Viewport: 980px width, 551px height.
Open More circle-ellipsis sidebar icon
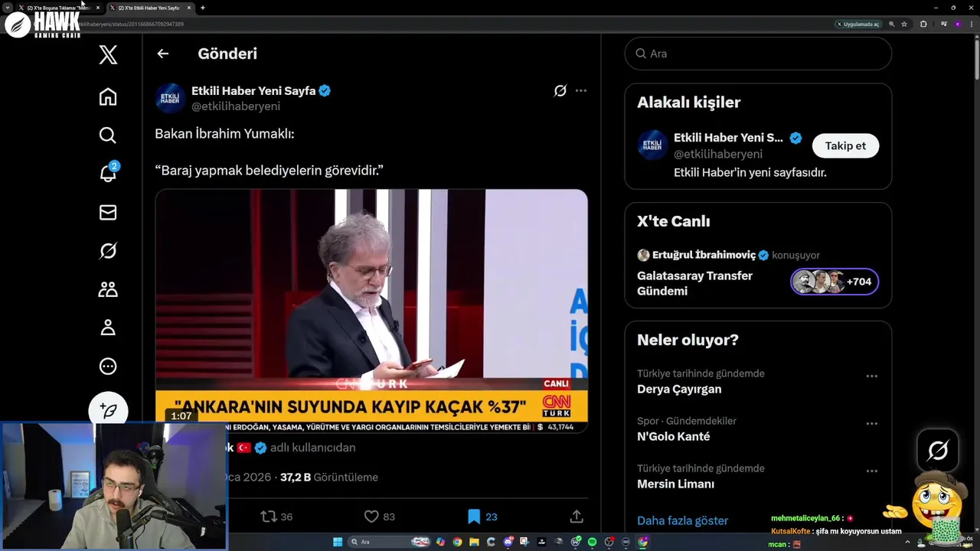click(x=108, y=366)
